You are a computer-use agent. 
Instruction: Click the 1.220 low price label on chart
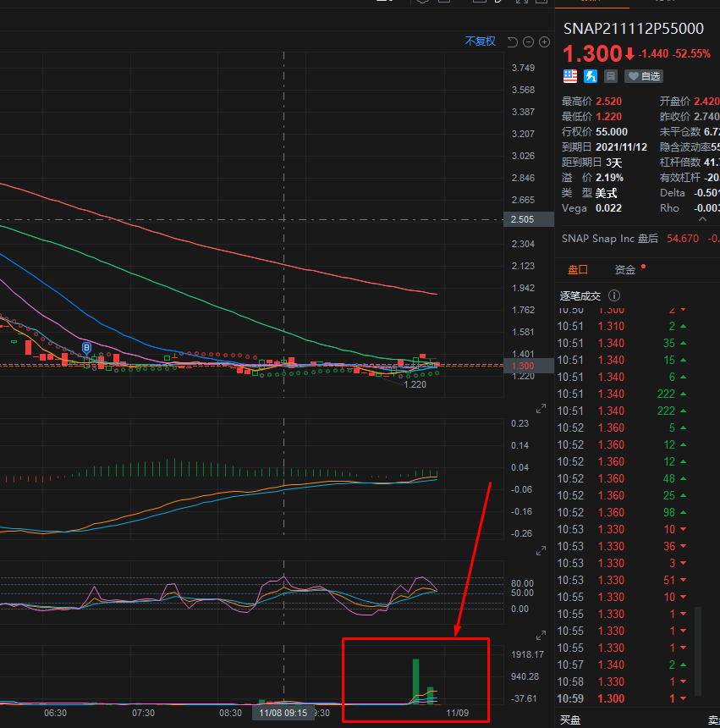[x=415, y=384]
